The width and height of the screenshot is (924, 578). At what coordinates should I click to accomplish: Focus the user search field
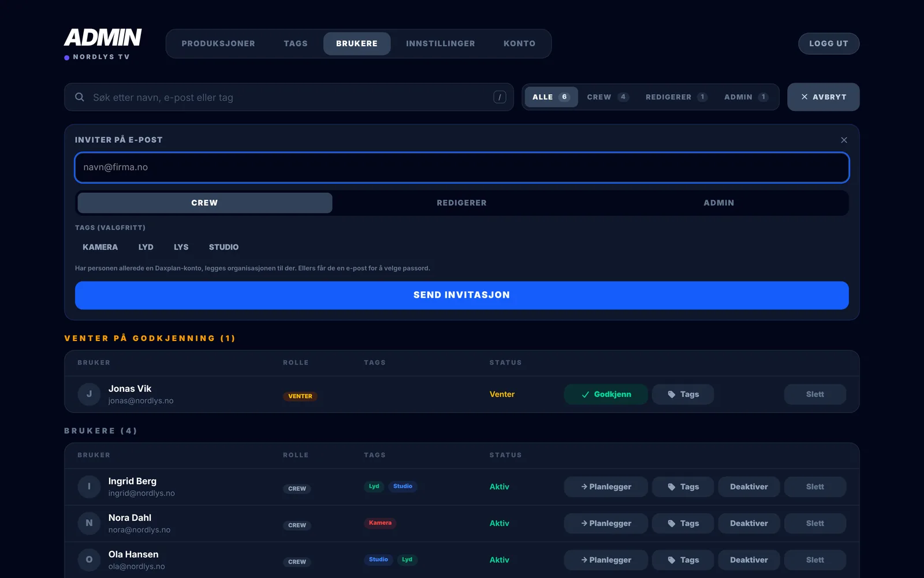click(x=289, y=97)
